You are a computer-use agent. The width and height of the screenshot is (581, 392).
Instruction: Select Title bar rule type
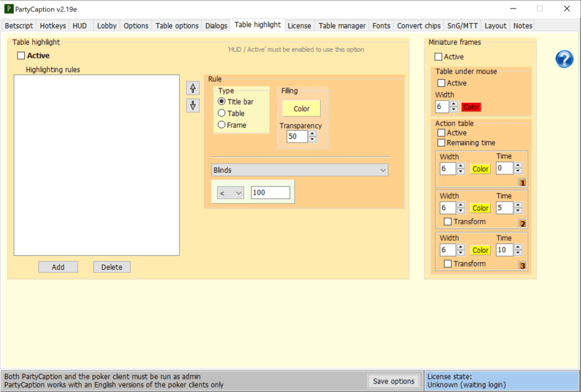tap(222, 102)
